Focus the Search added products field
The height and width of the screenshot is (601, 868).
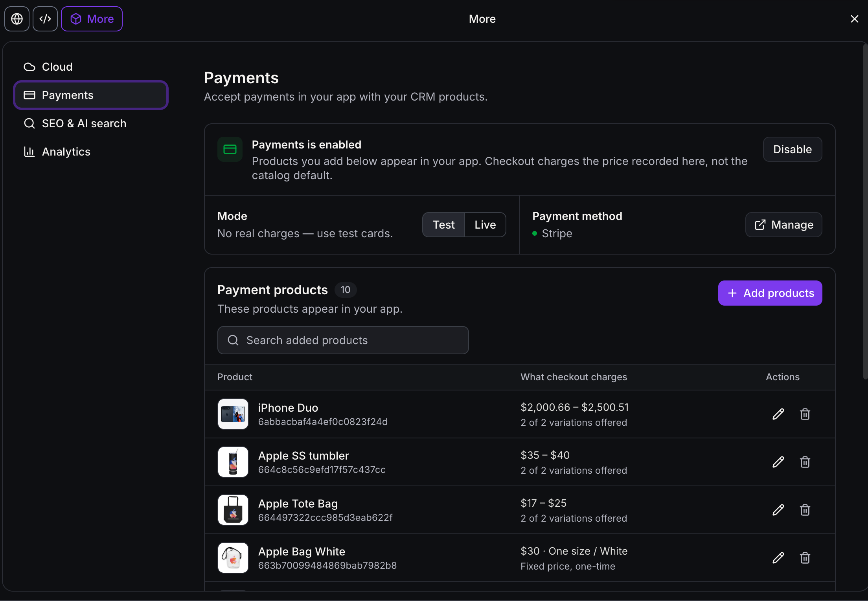coord(343,340)
